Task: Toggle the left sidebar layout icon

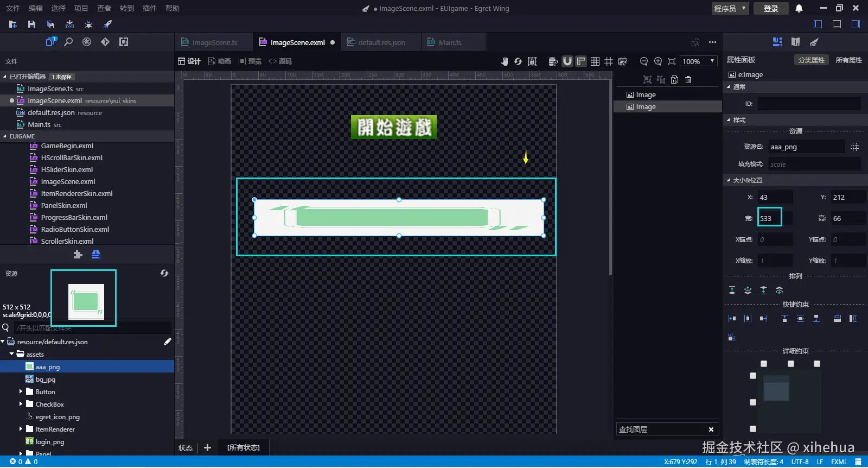Action: (x=818, y=24)
